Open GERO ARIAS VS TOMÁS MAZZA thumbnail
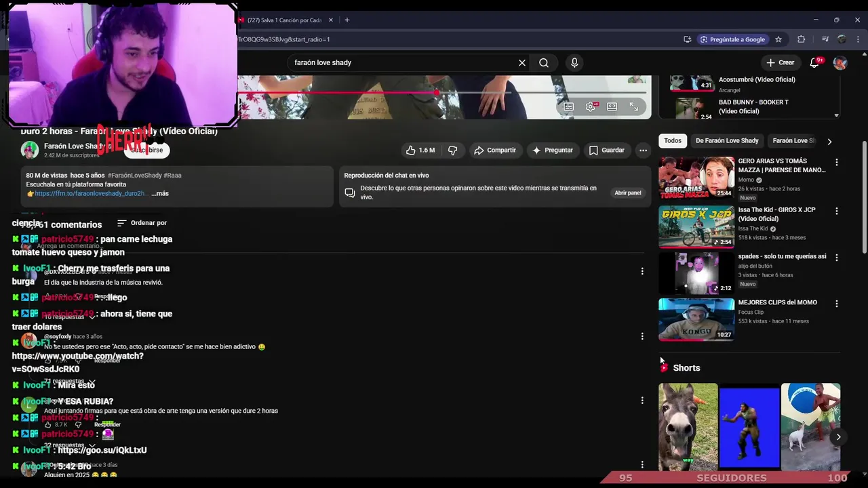The width and height of the screenshot is (868, 488). pyautogui.click(x=696, y=179)
